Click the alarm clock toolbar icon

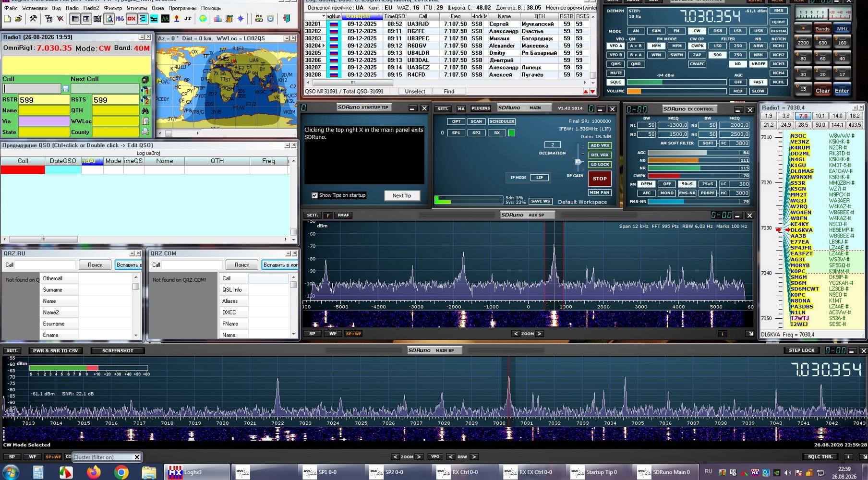point(271,19)
